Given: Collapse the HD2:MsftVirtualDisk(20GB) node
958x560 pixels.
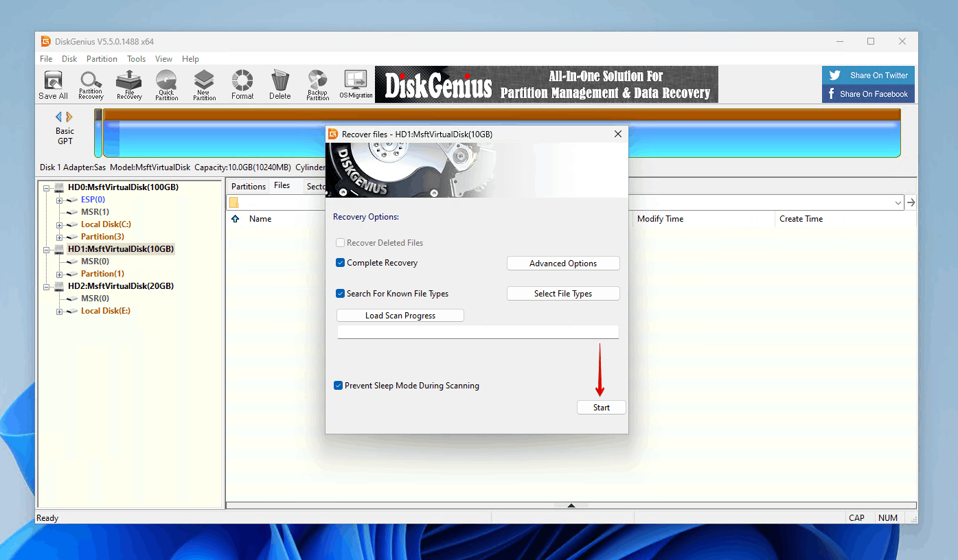Looking at the screenshot, I should pyautogui.click(x=47, y=286).
